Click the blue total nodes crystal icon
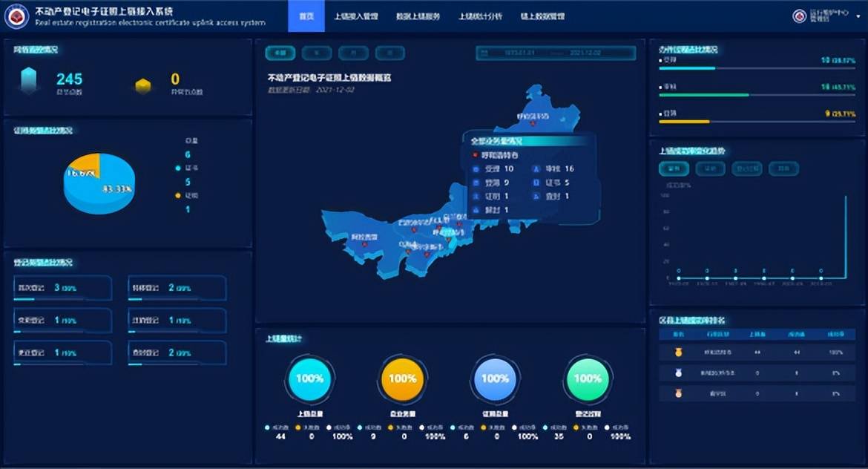This screenshot has width=868, height=469. click(29, 80)
